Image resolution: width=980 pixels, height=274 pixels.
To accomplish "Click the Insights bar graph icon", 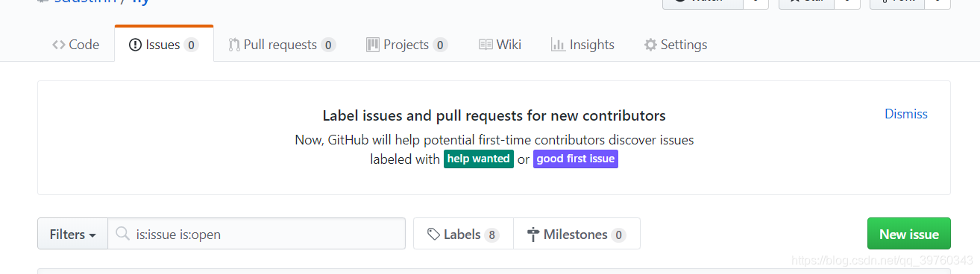I will click(x=558, y=45).
